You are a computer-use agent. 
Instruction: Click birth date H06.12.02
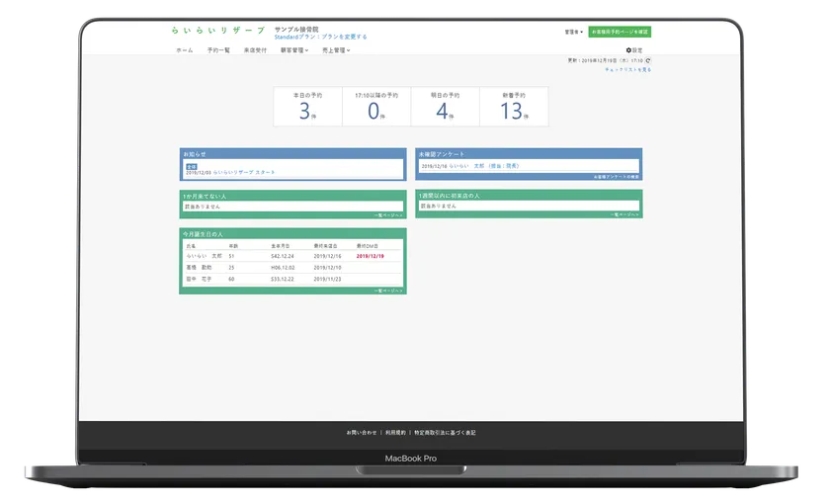283,268
